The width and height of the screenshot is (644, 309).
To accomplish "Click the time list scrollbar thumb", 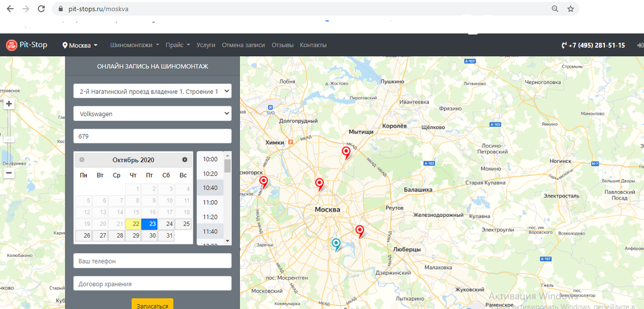I will [228, 166].
